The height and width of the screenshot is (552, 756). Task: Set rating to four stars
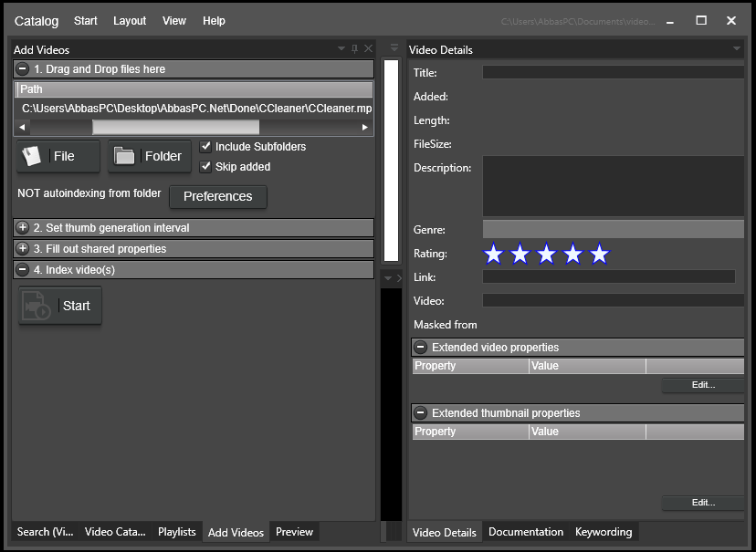572,254
